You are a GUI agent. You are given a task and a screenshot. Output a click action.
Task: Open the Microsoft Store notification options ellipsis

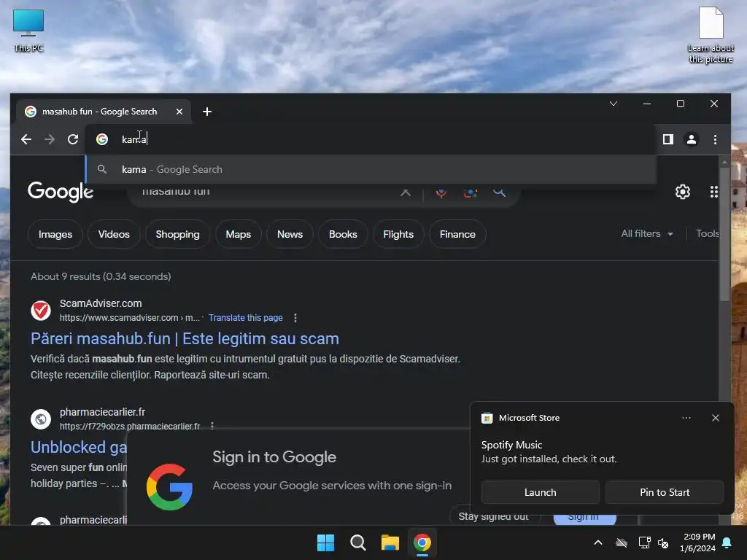click(686, 418)
